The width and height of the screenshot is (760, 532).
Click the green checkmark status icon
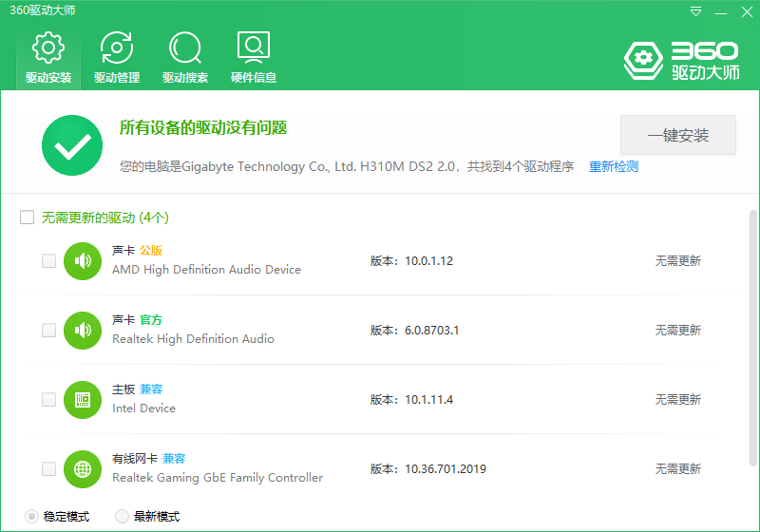point(72,145)
